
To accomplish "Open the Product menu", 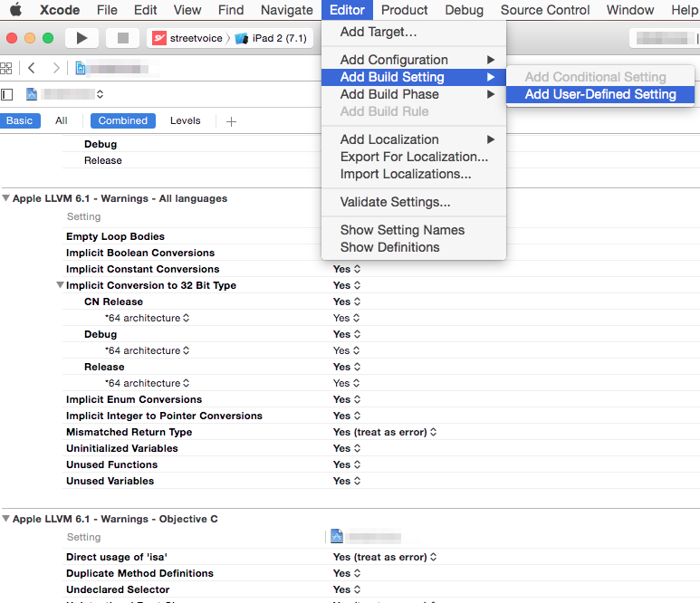I will [x=404, y=10].
